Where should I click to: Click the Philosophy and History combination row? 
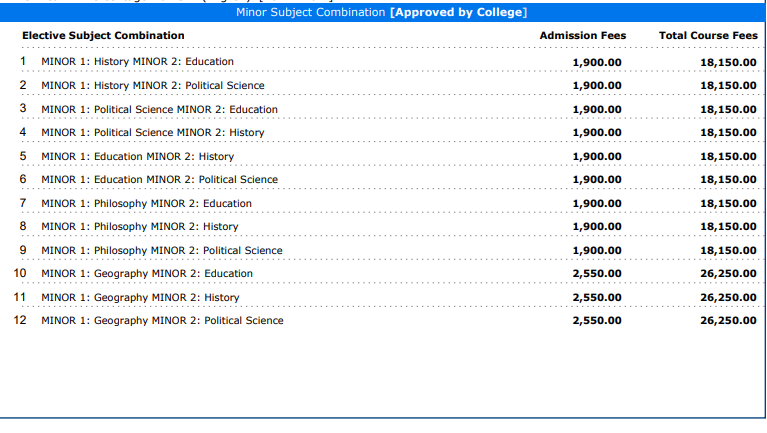139,227
